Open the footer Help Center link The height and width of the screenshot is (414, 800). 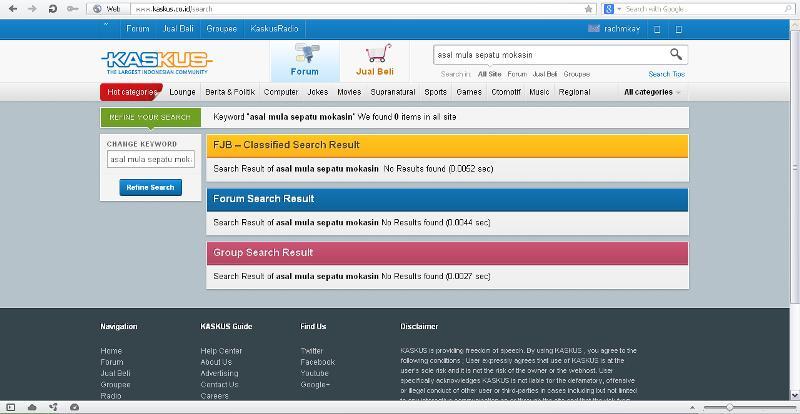(x=221, y=351)
